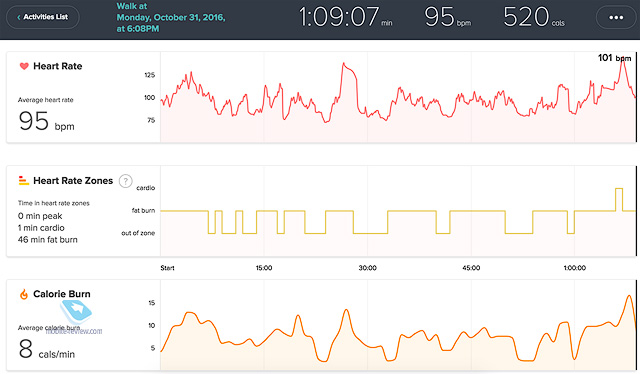Click the heart icon next to Heart Rate

(x=24, y=66)
